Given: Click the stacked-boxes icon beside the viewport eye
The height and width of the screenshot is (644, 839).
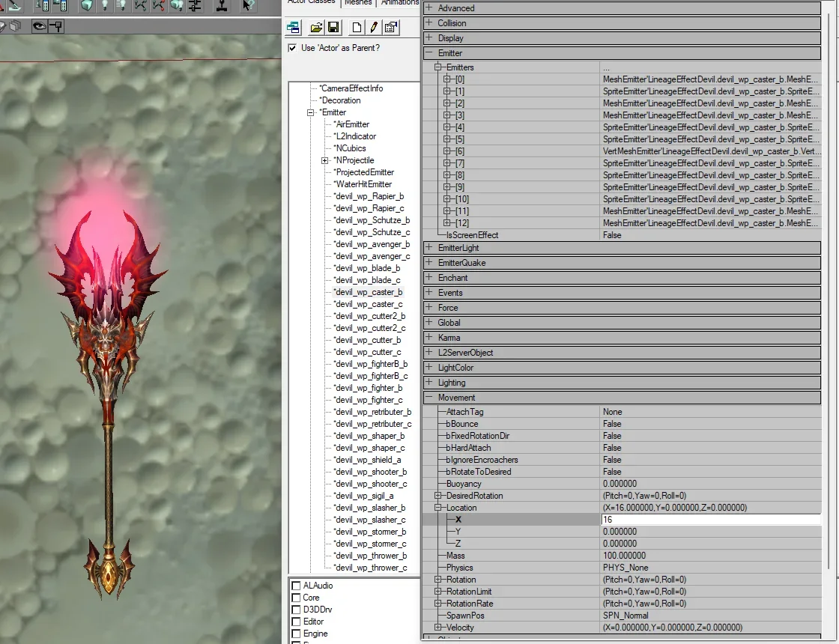Looking at the screenshot, I should (16, 25).
